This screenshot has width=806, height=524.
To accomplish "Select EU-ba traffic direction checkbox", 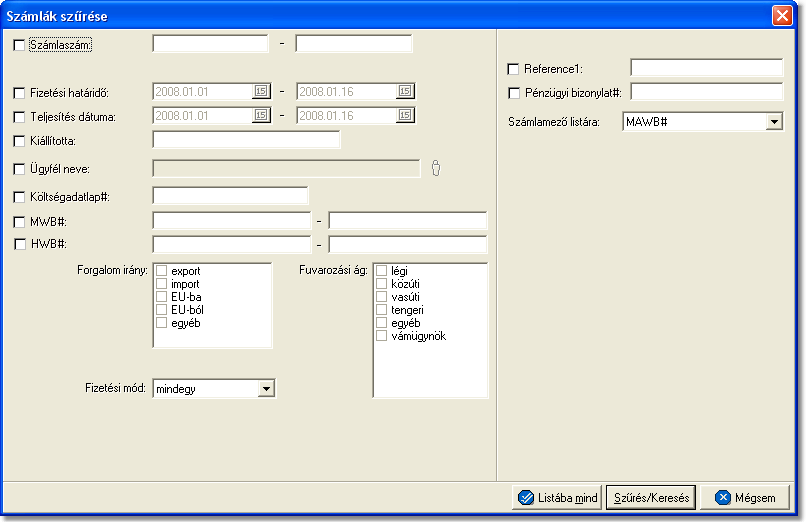I will (162, 296).
